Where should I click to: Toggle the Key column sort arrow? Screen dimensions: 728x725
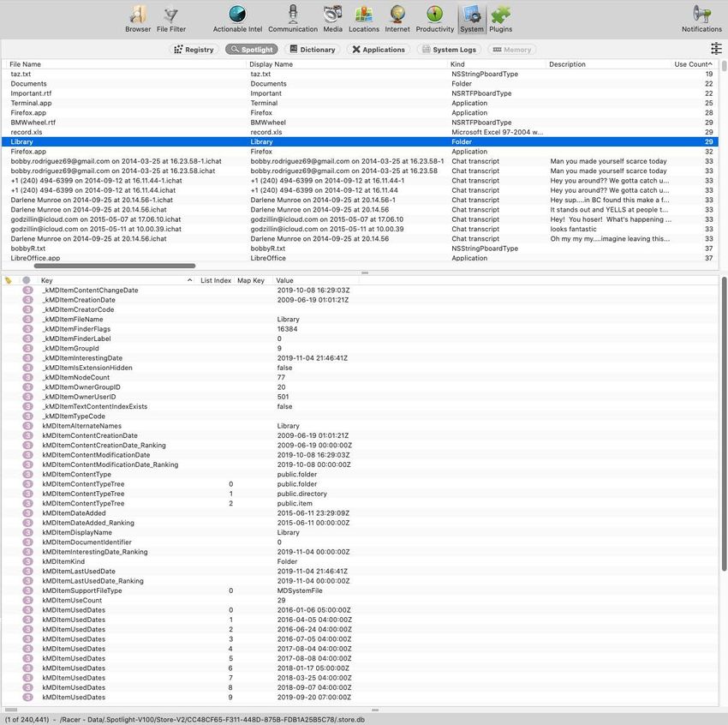[189, 280]
